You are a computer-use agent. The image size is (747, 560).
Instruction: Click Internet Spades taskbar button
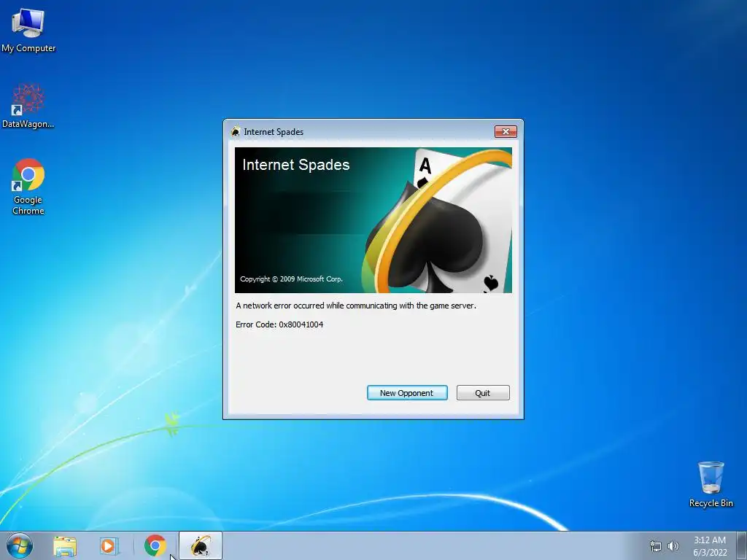click(x=200, y=545)
